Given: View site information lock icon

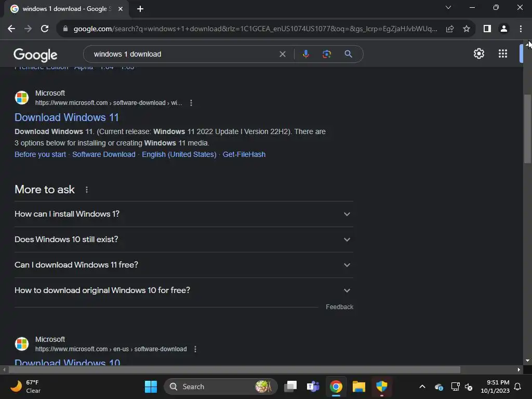Looking at the screenshot, I should point(65,29).
